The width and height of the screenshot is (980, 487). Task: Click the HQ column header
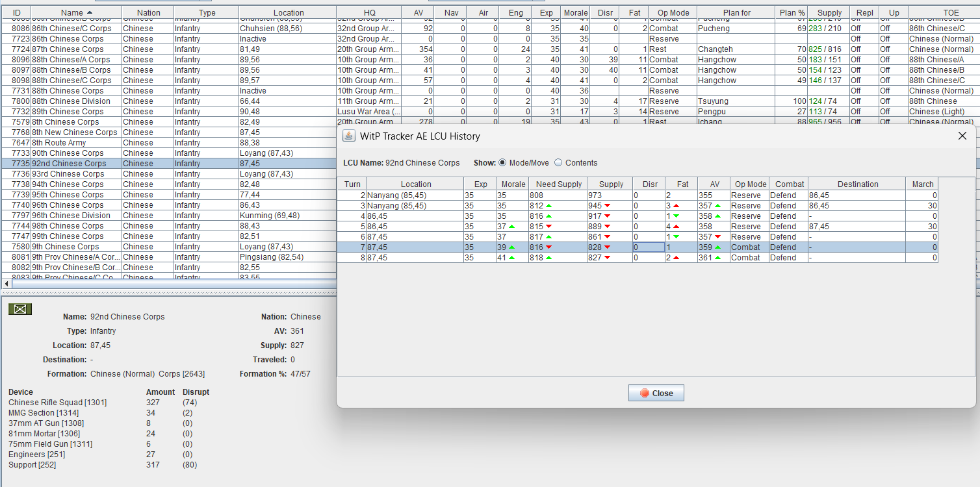pos(369,12)
